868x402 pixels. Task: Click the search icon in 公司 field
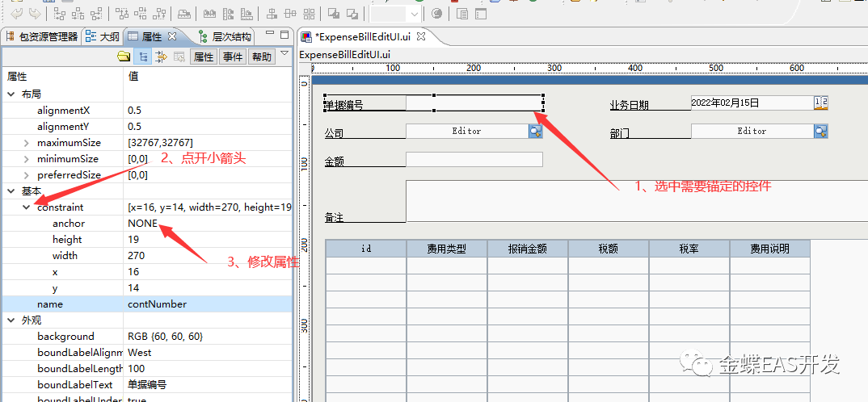535,131
